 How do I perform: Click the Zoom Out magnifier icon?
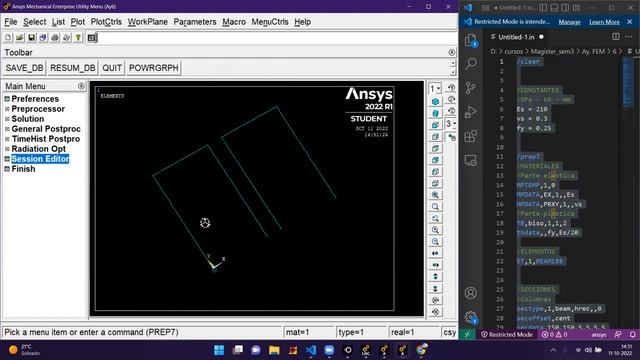(x=435, y=242)
